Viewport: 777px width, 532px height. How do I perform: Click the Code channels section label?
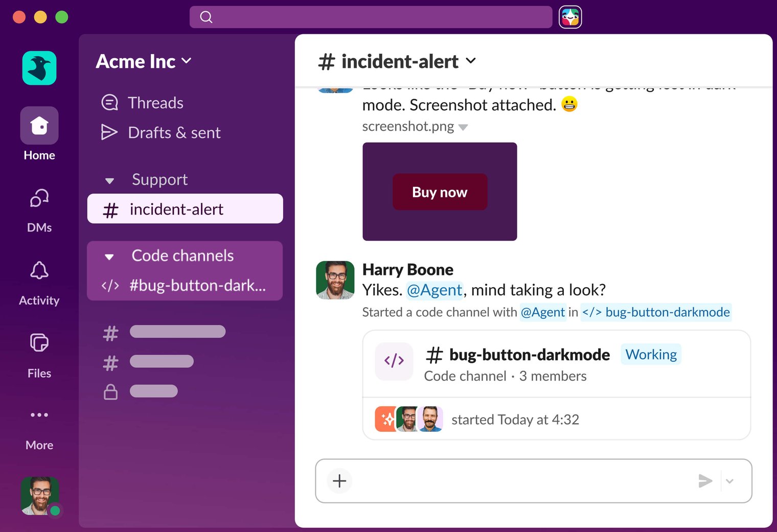point(182,256)
